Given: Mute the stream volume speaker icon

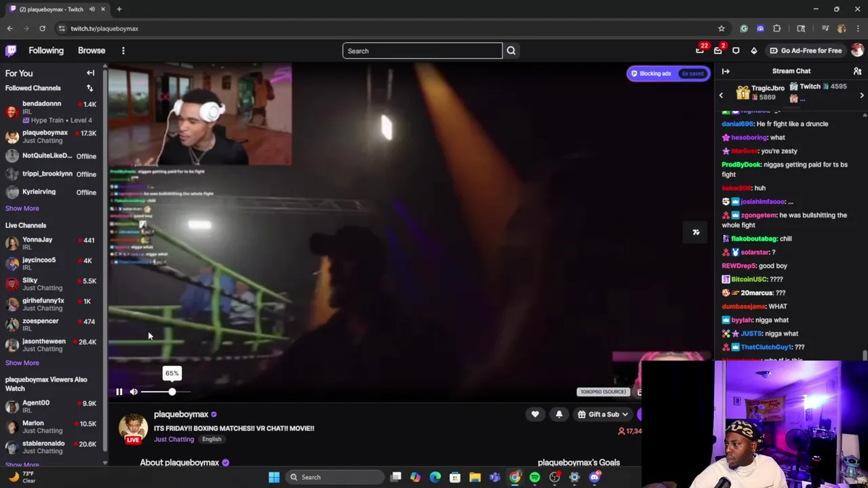Looking at the screenshot, I should click(x=134, y=392).
